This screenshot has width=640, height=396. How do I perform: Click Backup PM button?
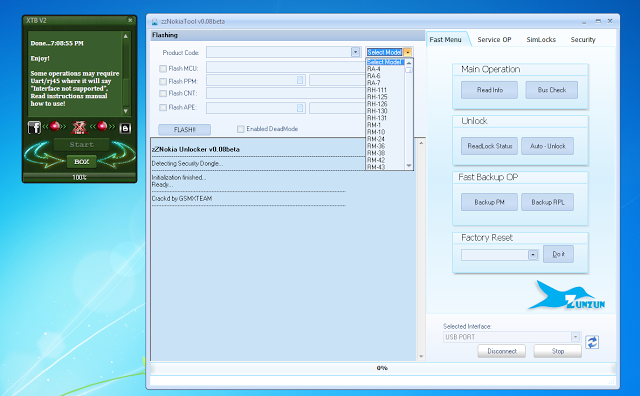coord(489,202)
